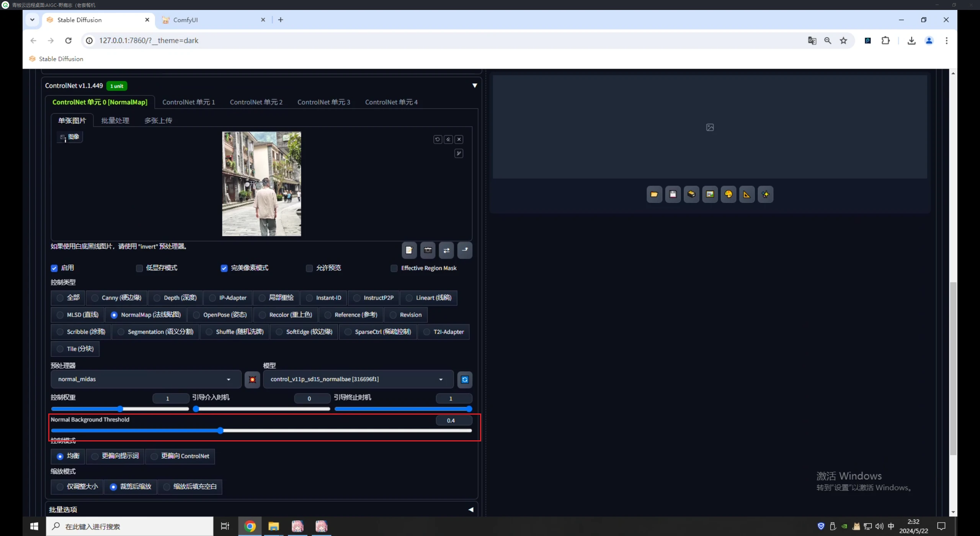
Task: Open the 多张上传 tab
Action: (158, 121)
